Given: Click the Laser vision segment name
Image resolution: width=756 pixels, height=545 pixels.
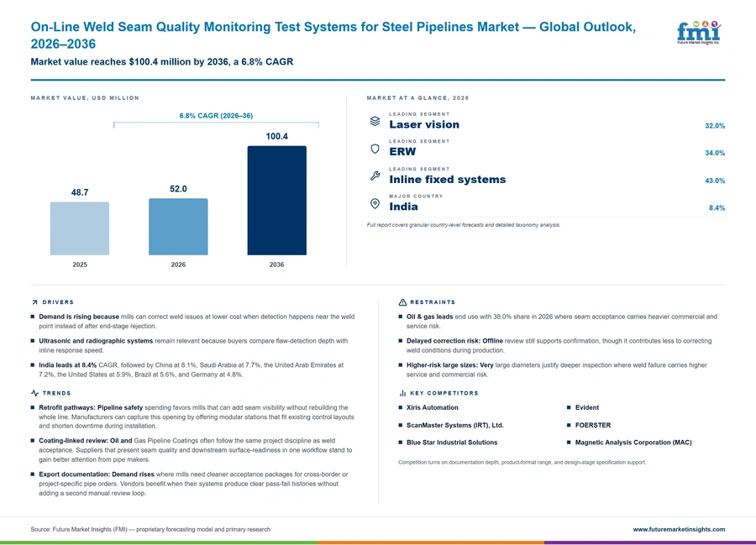Looking at the screenshot, I should 424,124.
